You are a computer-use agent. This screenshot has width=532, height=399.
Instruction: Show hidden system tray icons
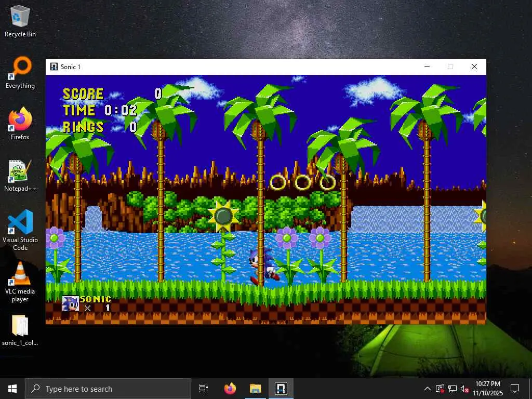(x=428, y=389)
